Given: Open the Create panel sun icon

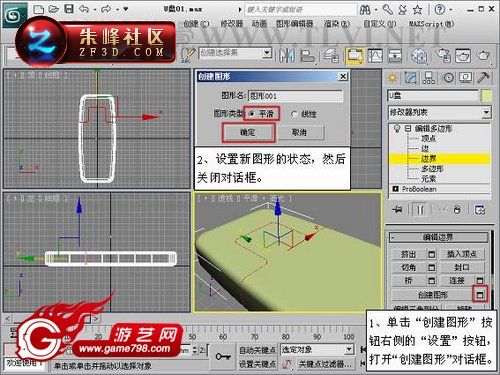Looking at the screenshot, I should [x=393, y=78].
